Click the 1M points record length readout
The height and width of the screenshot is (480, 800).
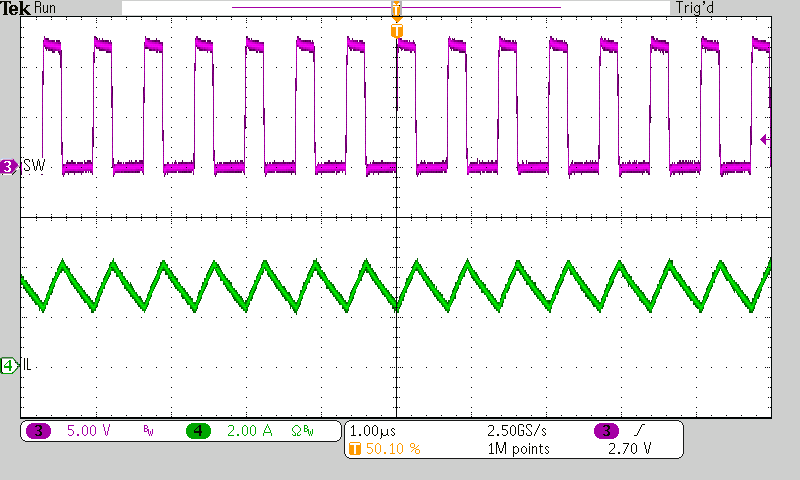coord(518,449)
